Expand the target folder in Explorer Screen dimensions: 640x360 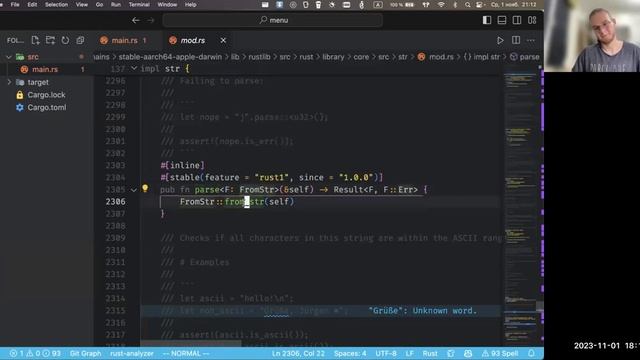9,82
